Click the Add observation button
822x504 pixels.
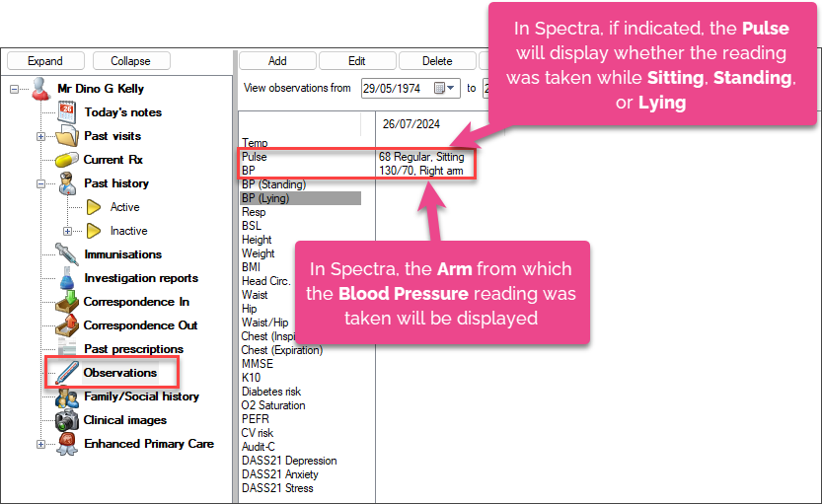point(277,61)
